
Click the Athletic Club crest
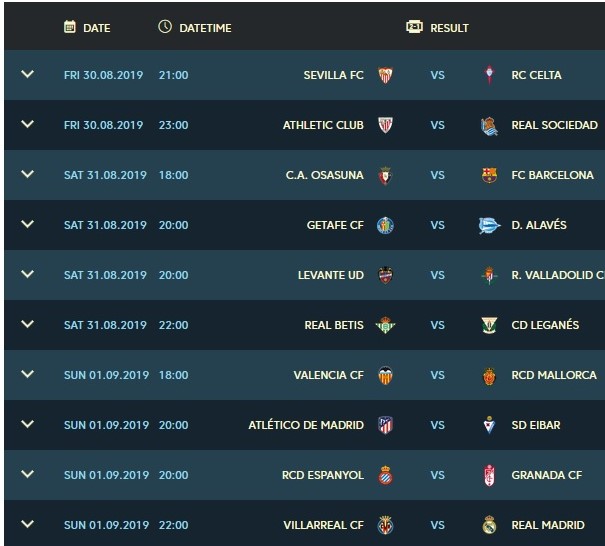tap(385, 125)
